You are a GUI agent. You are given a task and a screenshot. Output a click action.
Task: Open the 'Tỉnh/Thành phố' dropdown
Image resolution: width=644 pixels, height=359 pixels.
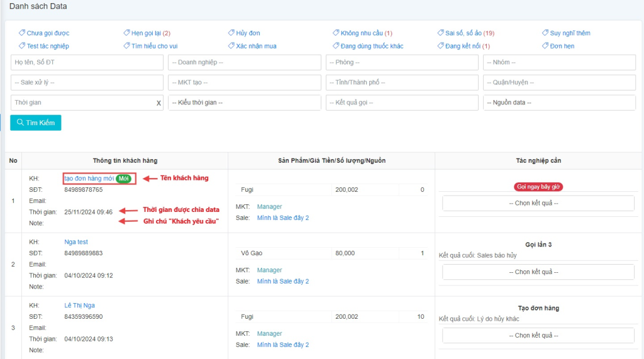[x=401, y=82]
